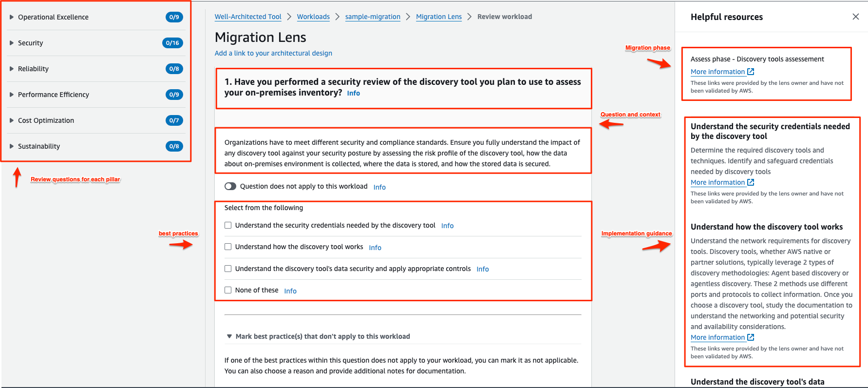Check 'Understand the security credentials needed' option
Screen dimensions: 868x388
click(228, 225)
